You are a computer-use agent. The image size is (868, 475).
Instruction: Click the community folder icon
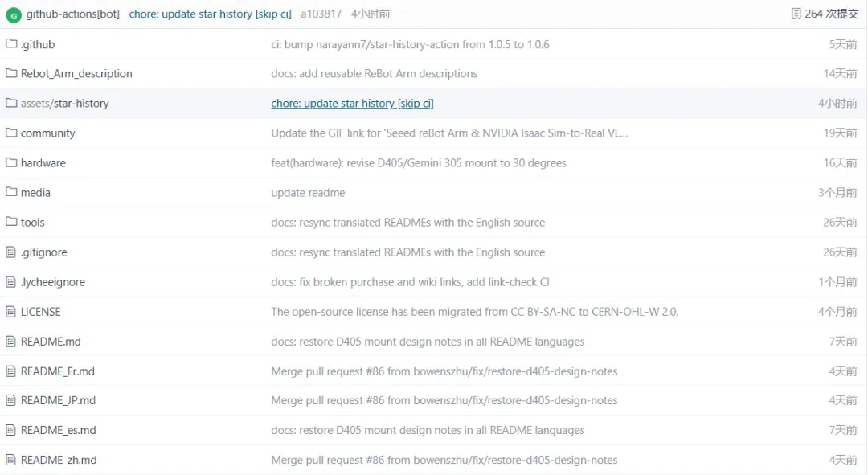pyautogui.click(x=11, y=133)
